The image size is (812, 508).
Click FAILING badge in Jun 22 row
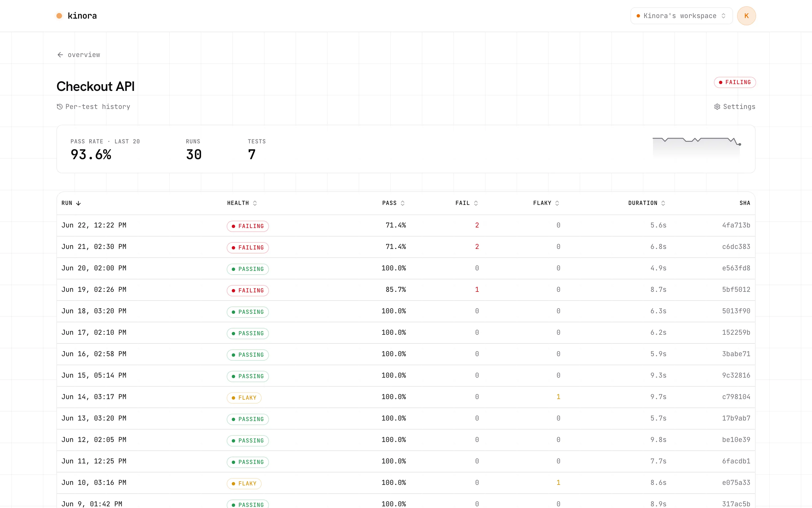[x=248, y=226]
